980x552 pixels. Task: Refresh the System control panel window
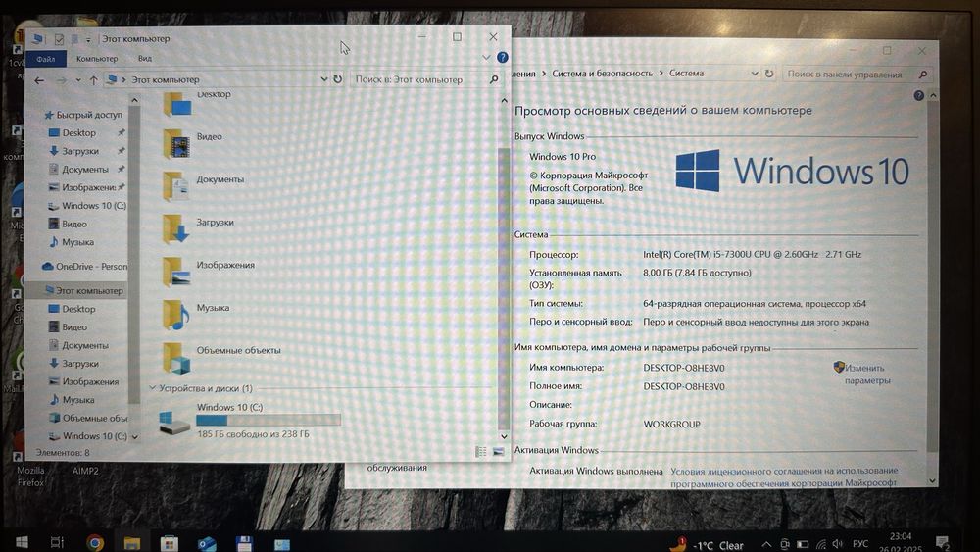(768, 74)
